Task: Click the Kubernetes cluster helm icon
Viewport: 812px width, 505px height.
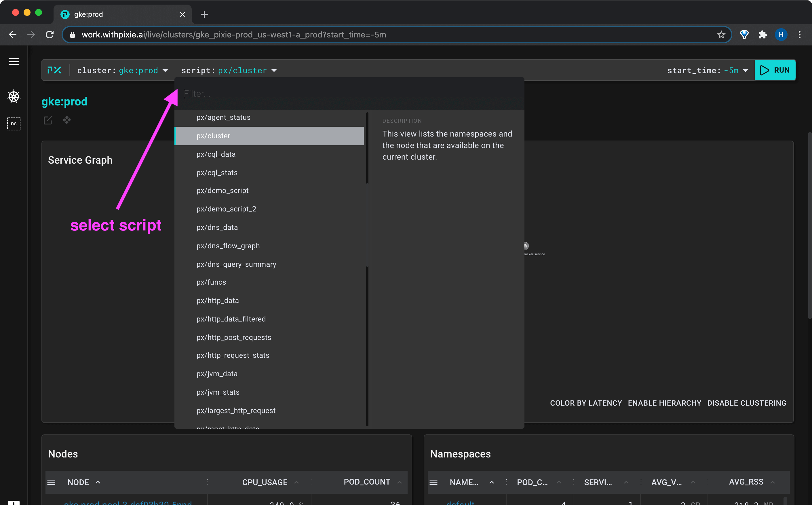Action: 14,97
